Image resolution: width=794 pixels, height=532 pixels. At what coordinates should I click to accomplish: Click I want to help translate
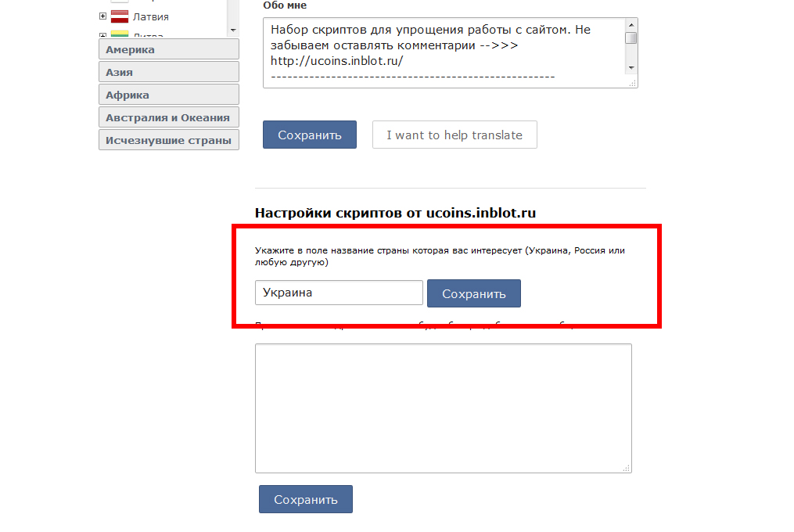click(x=454, y=135)
